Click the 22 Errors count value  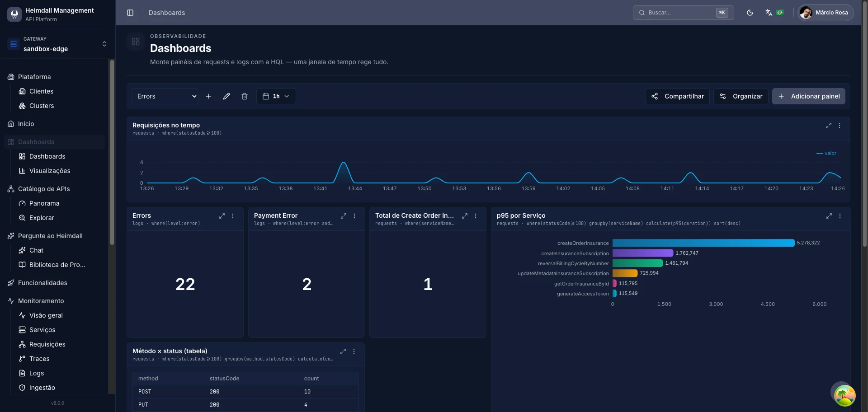[x=185, y=284]
